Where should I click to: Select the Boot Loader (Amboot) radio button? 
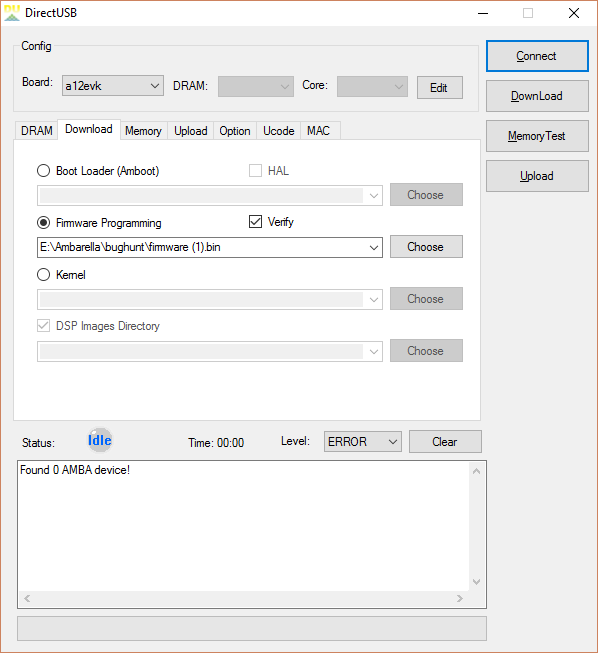click(x=43, y=171)
